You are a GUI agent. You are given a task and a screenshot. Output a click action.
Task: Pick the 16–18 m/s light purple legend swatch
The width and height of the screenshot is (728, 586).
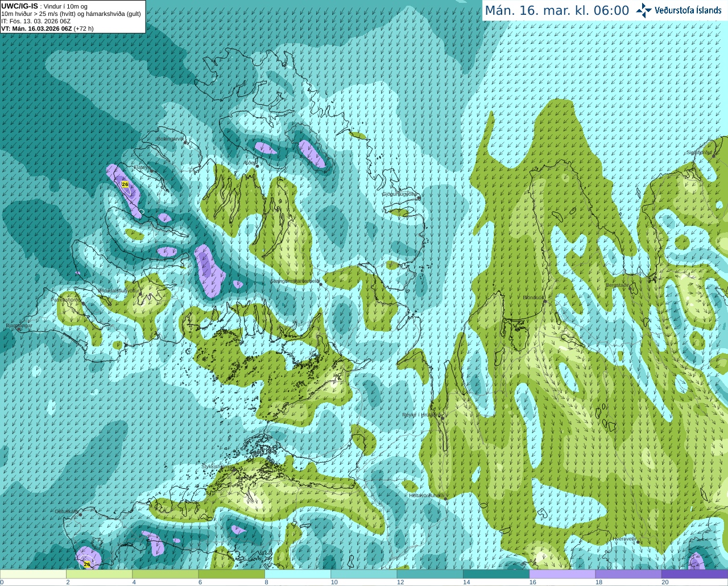562,574
